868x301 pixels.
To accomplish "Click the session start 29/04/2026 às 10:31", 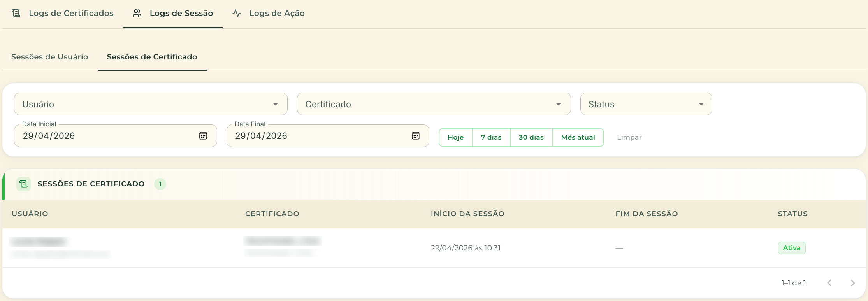I will [x=466, y=248].
